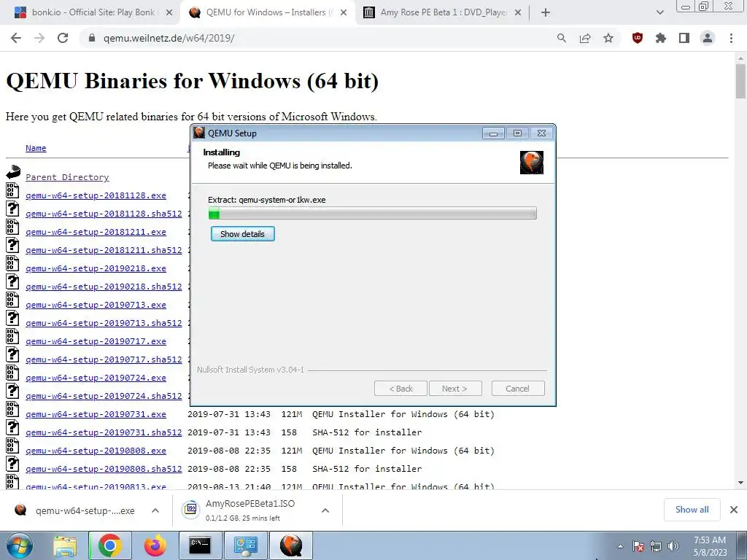Switch to QEMU Setup in the taskbar

click(x=291, y=545)
